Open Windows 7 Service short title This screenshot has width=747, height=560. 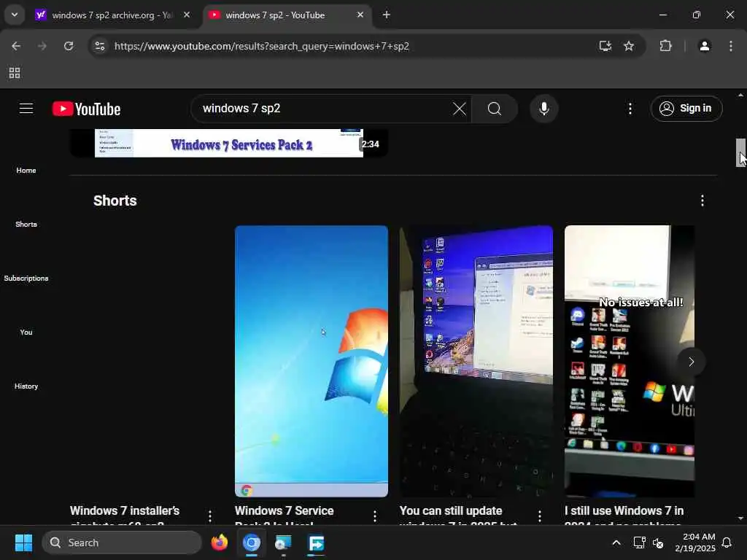click(x=285, y=516)
